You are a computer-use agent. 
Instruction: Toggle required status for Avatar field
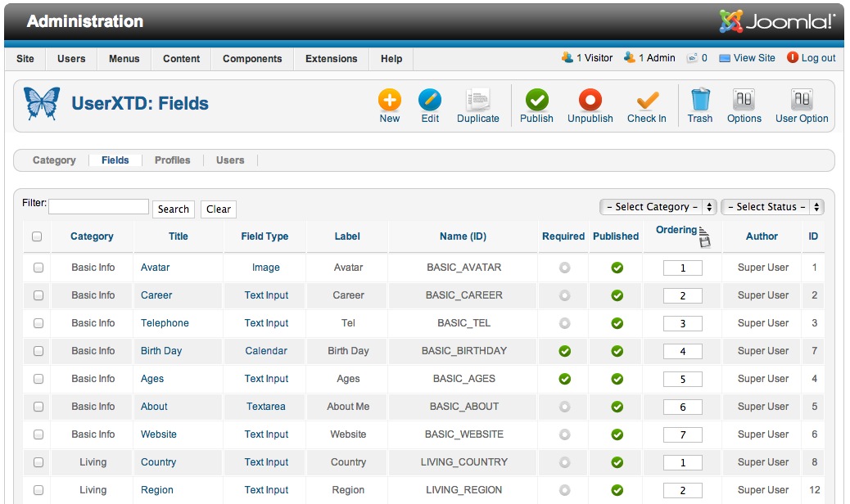point(565,268)
